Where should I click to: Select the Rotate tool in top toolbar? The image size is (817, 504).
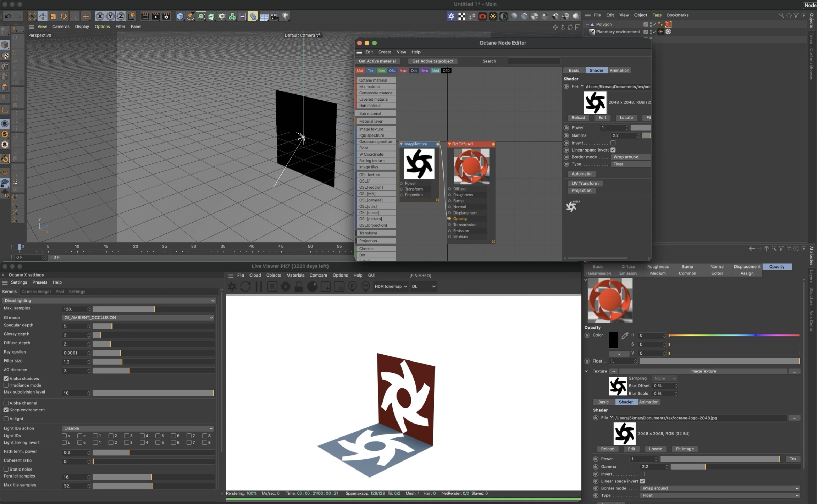coord(63,16)
